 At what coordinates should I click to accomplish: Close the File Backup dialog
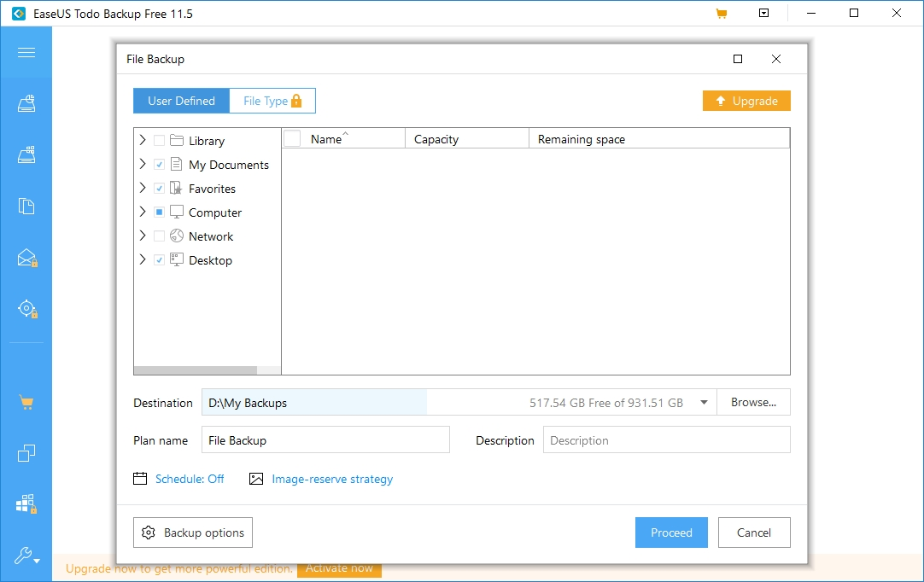tap(776, 59)
